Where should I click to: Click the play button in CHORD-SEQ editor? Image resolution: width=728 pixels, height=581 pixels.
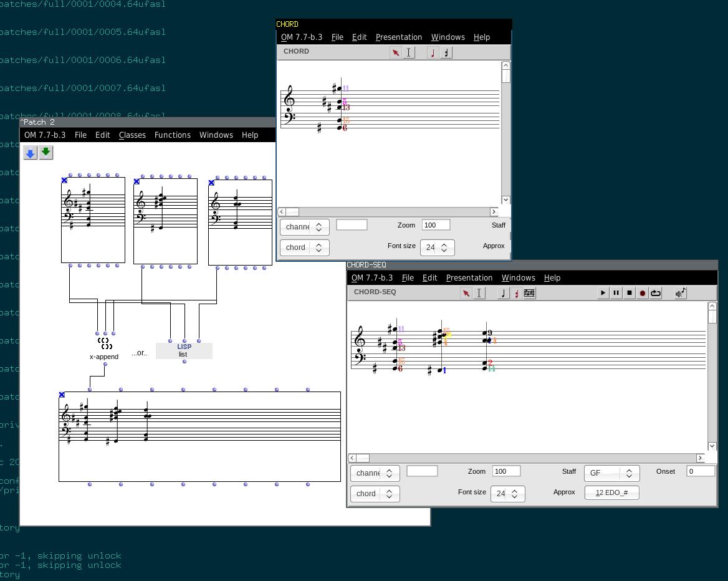coord(603,293)
